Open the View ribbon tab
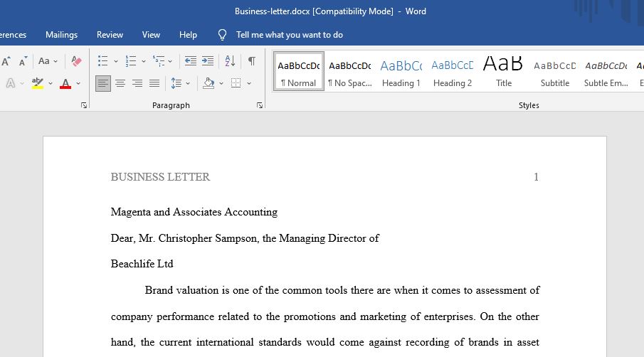Image resolution: width=644 pixels, height=357 pixels. [x=151, y=35]
